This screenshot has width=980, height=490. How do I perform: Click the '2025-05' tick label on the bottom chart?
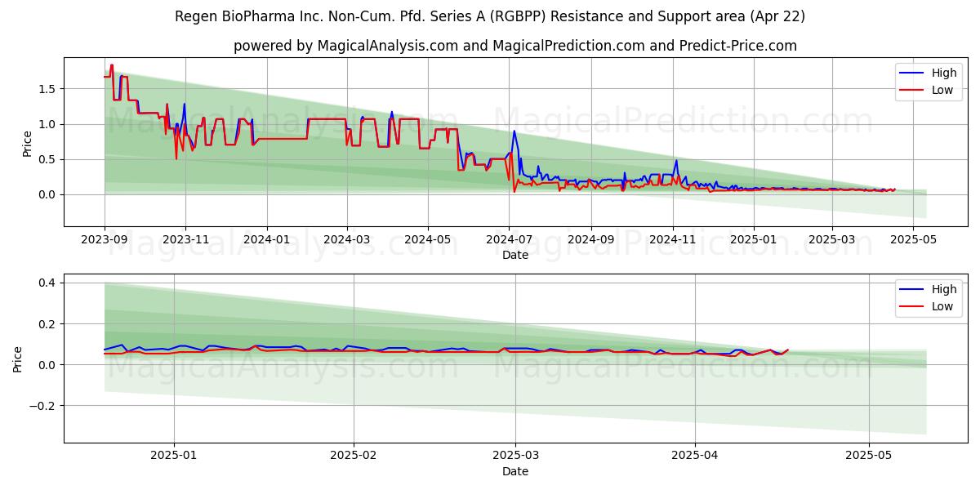tap(869, 456)
